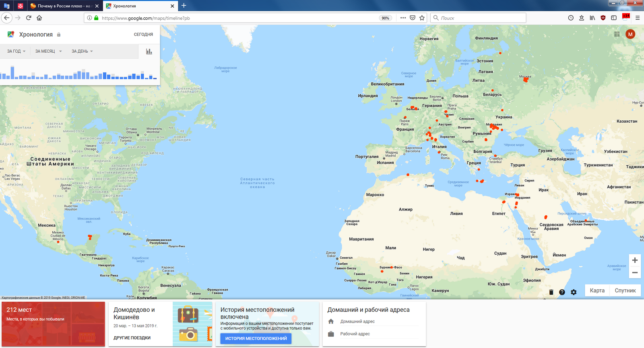Screen dimensions: 644x348
Task: Toggle the timeline bar chart icon
Action: tap(149, 51)
